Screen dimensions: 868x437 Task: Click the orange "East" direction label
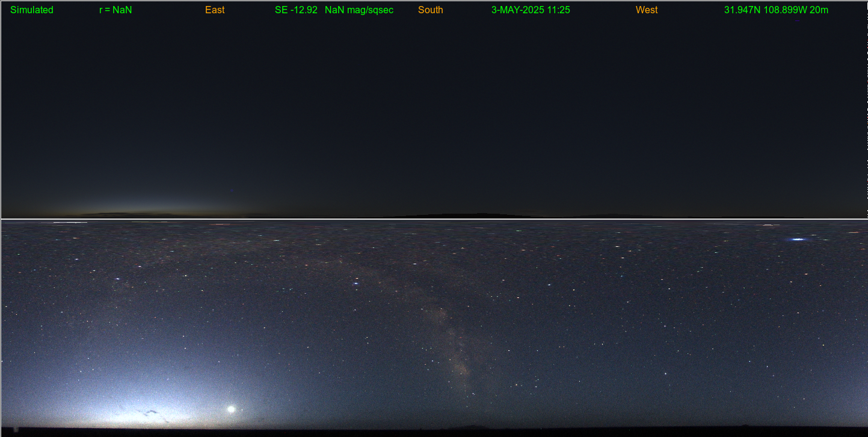click(215, 10)
